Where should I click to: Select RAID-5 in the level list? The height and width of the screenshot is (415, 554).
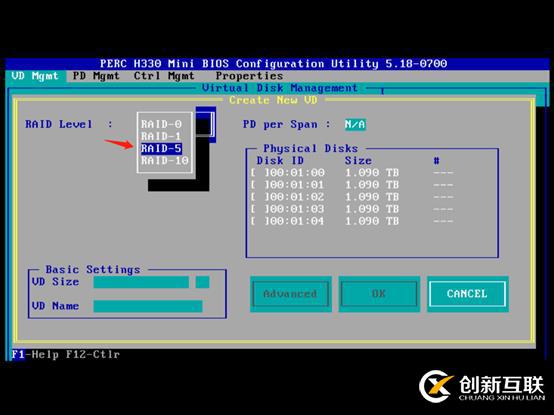point(161,149)
